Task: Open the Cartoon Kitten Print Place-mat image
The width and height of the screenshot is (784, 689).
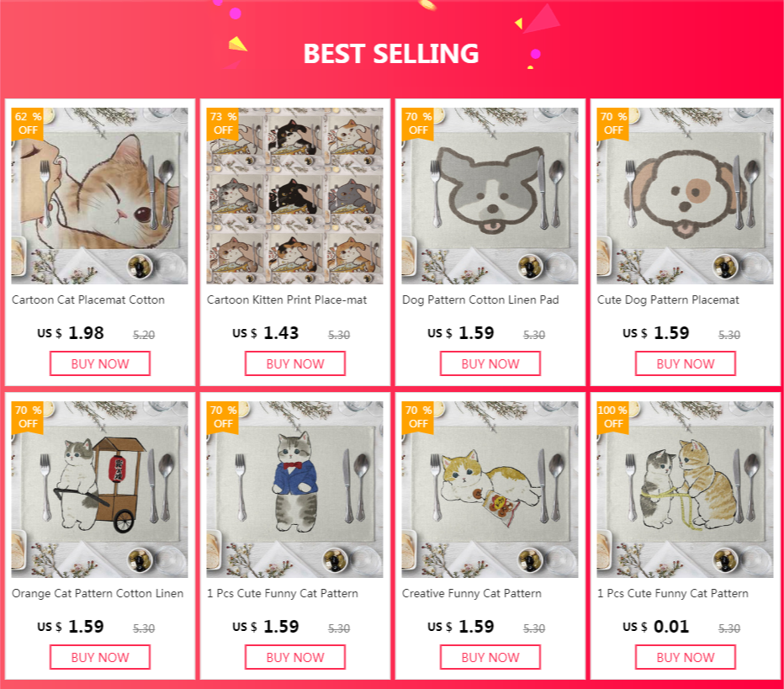Action: [x=294, y=196]
